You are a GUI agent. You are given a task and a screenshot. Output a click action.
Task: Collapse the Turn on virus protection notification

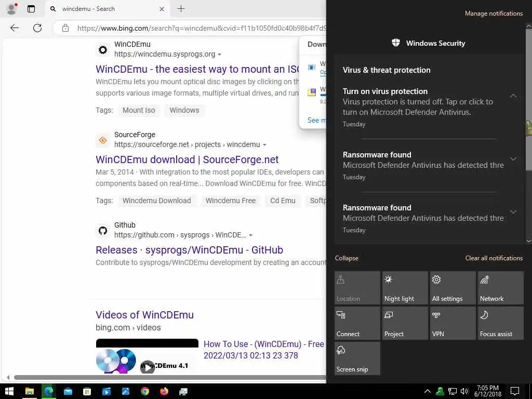pyautogui.click(x=513, y=96)
